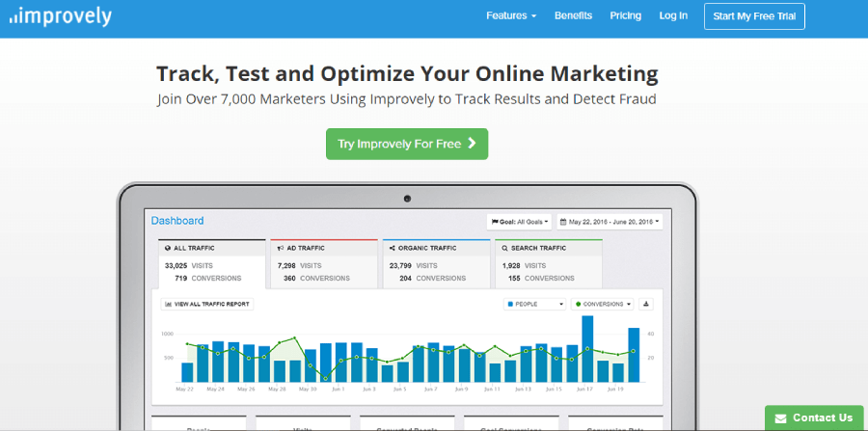Click the chevron arrow on the green trial button
868x431 pixels.
point(472,144)
